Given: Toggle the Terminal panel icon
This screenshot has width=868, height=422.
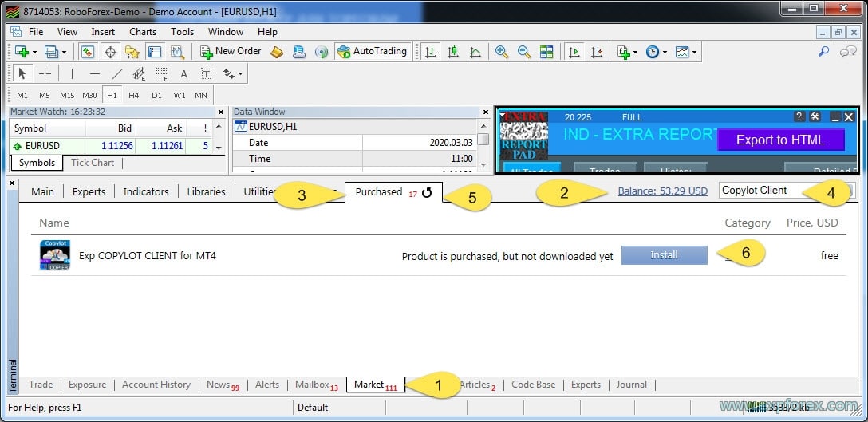Looking at the screenshot, I should (155, 52).
